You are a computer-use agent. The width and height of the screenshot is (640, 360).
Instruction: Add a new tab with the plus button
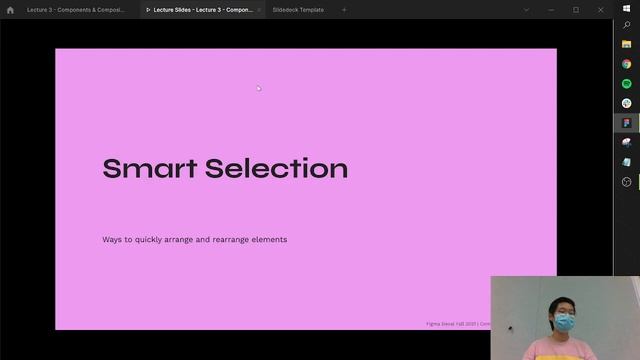[x=344, y=10]
